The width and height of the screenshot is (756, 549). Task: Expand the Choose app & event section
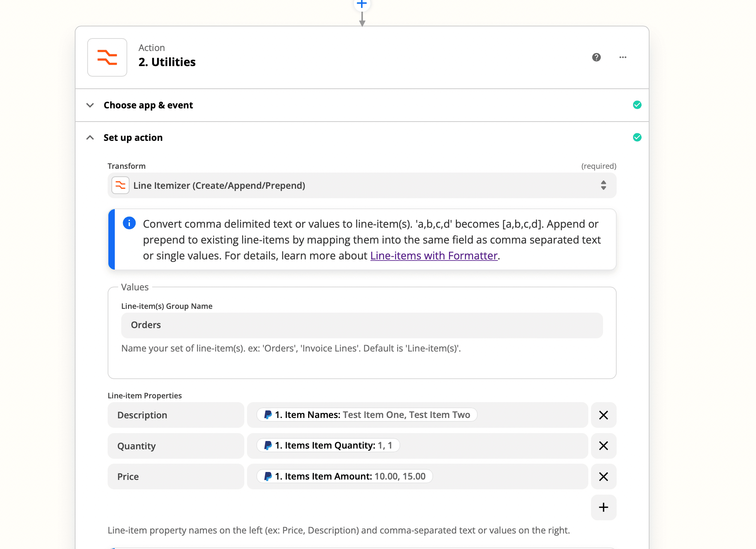[90, 105]
